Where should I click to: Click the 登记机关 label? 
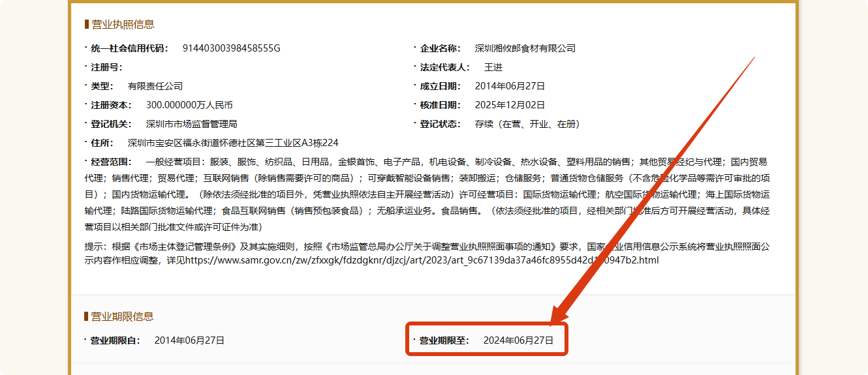point(111,124)
